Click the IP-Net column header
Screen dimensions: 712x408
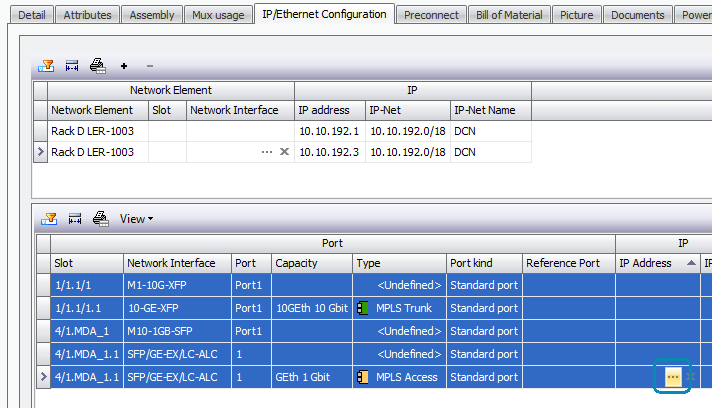coord(408,110)
